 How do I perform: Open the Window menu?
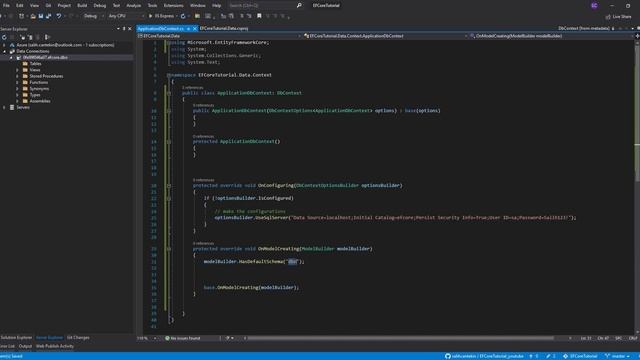pyautogui.click(x=198, y=6)
